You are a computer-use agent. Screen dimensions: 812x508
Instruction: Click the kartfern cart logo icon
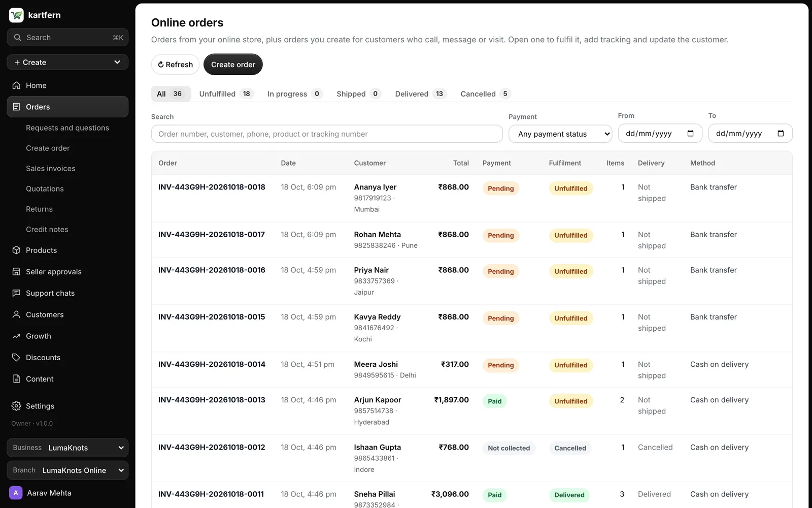pyautogui.click(x=16, y=15)
